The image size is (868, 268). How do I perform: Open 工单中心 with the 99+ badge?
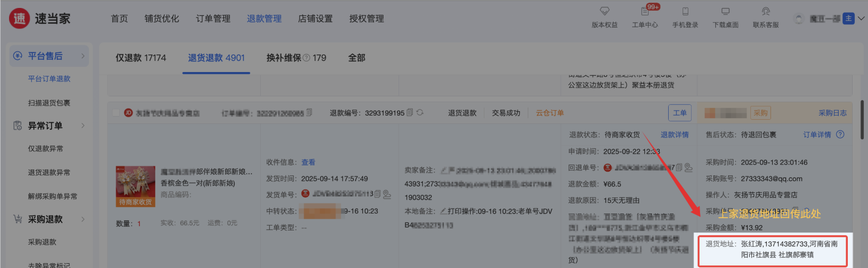(x=644, y=11)
